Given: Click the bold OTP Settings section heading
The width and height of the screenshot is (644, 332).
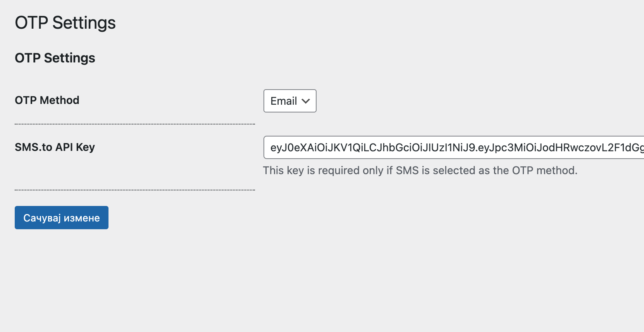Looking at the screenshot, I should pos(55,58).
